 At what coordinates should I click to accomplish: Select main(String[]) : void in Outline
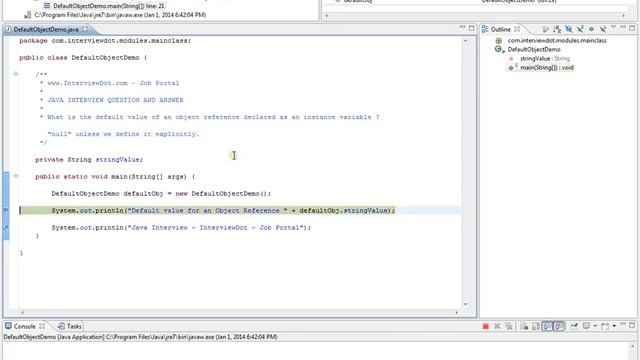(547, 67)
